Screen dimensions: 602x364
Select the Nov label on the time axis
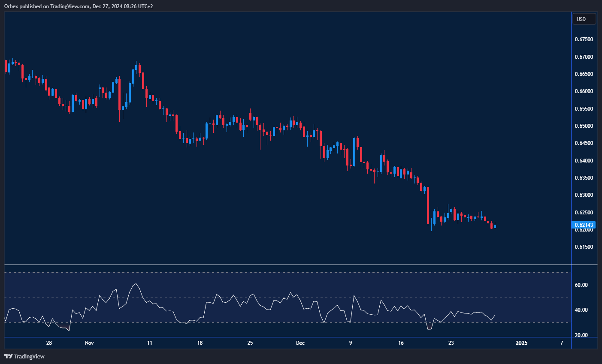tap(89, 343)
